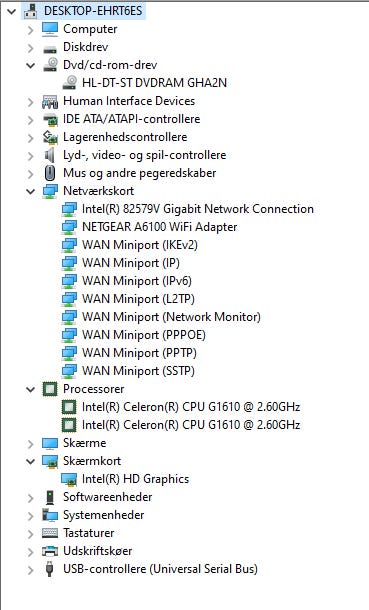Expand the Systemenheder category
The width and height of the screenshot is (369, 610).
coord(30,515)
